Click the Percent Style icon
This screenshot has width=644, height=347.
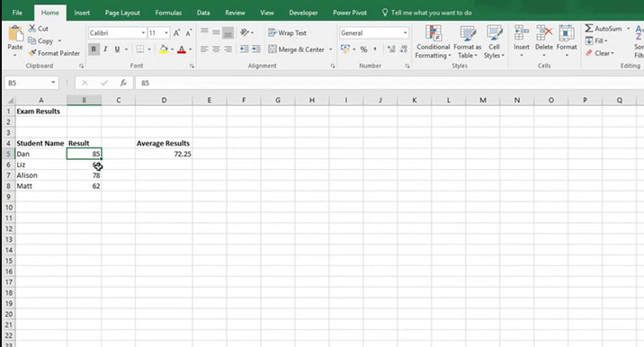[363, 49]
